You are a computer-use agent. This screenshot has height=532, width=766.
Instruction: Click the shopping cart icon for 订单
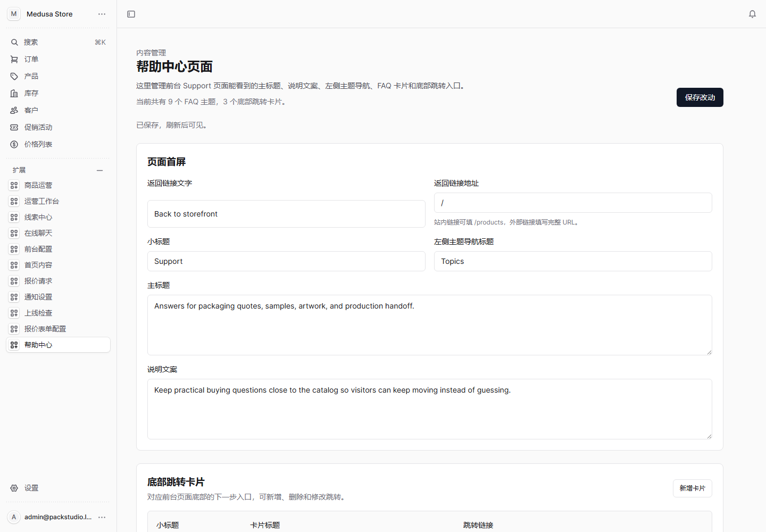coord(14,59)
